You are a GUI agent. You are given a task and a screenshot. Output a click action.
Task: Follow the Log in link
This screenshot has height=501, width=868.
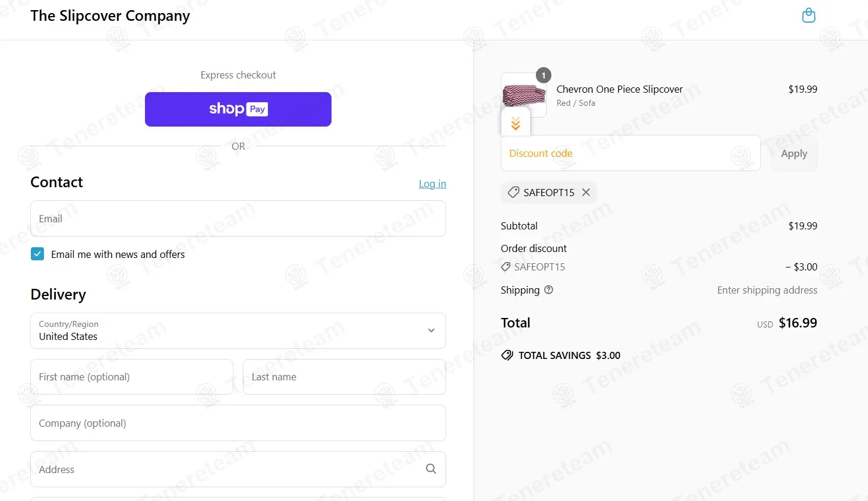tap(433, 184)
